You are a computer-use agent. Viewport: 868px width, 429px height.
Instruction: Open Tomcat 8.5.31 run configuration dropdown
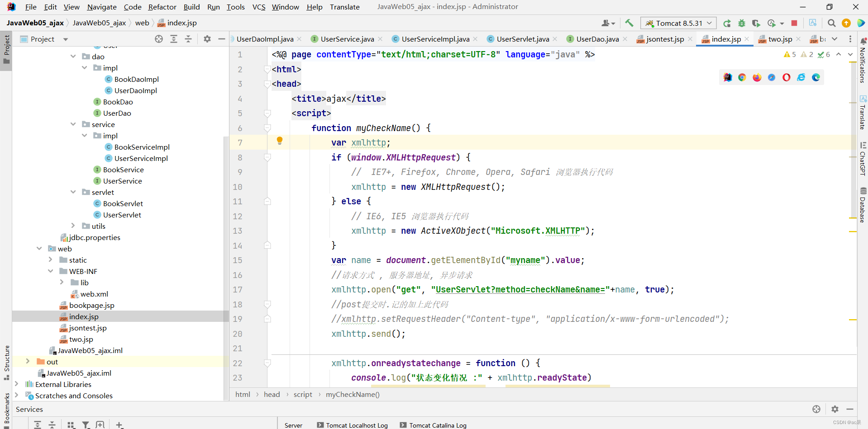(678, 23)
